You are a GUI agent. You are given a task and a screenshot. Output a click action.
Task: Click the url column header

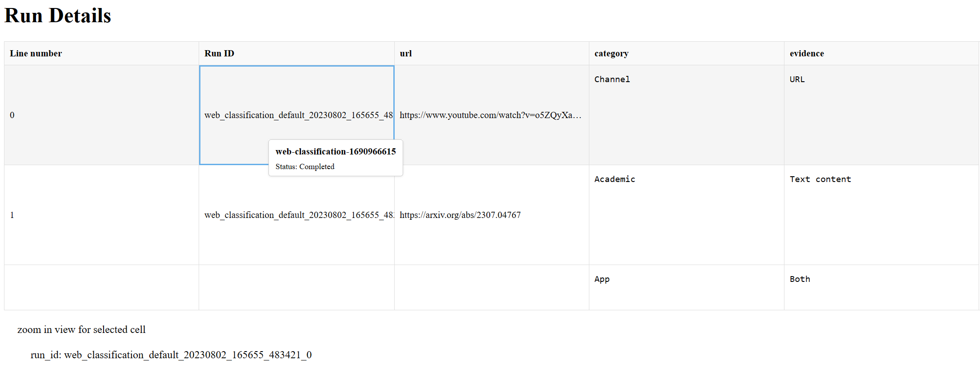[x=492, y=53]
